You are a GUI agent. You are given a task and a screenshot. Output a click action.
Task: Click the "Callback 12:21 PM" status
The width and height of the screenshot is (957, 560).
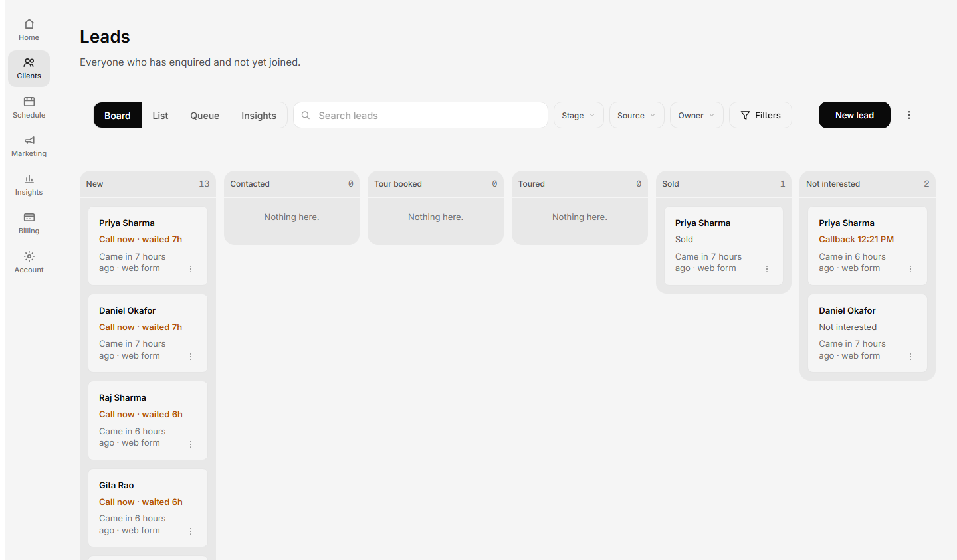(x=856, y=239)
